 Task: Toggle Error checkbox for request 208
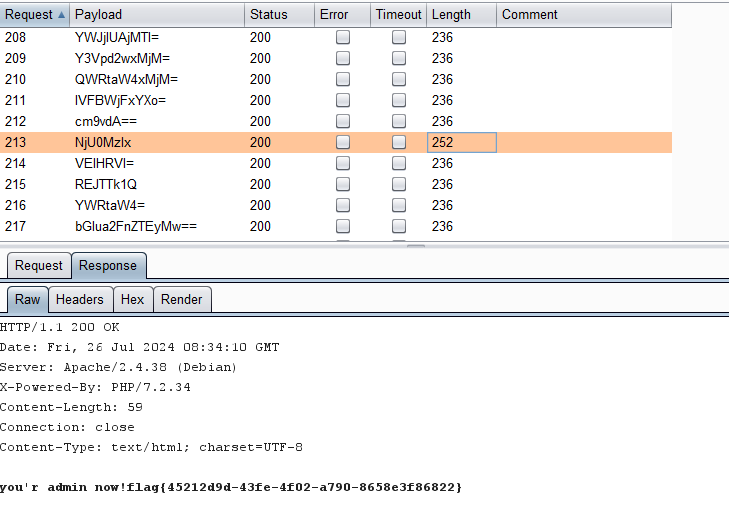tap(343, 37)
